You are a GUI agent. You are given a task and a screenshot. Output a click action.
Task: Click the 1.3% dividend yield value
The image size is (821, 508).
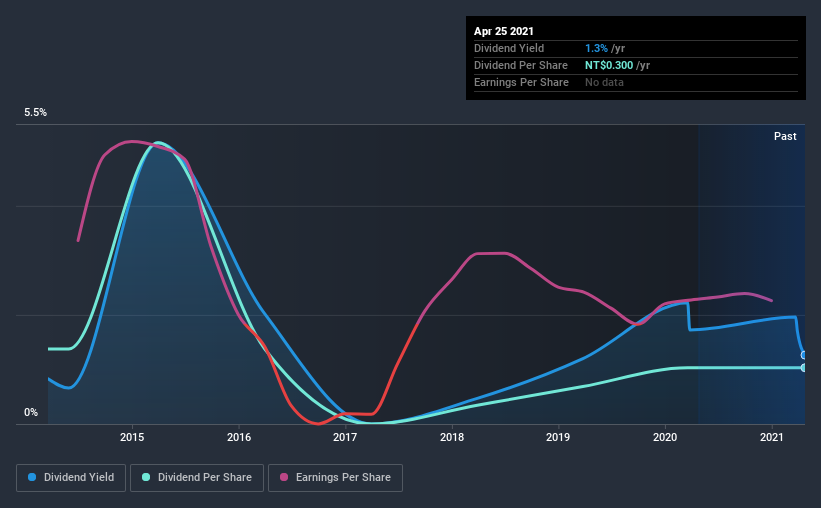596,48
